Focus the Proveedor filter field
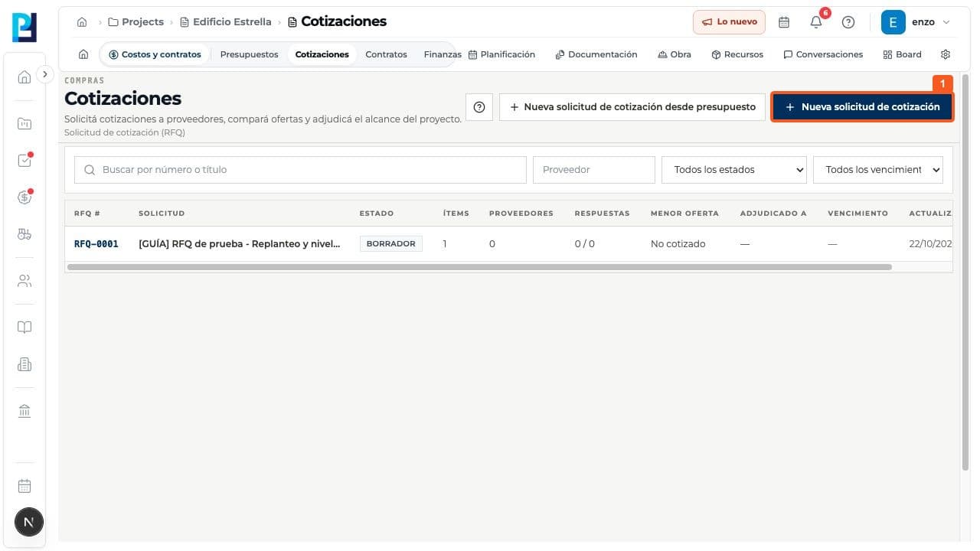The width and height of the screenshot is (980, 551). pos(594,170)
